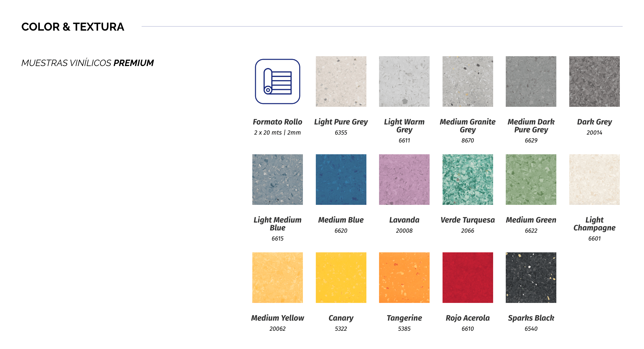Choose the Rojo Acerola red swatch
The image size is (644, 349).
[x=468, y=277]
